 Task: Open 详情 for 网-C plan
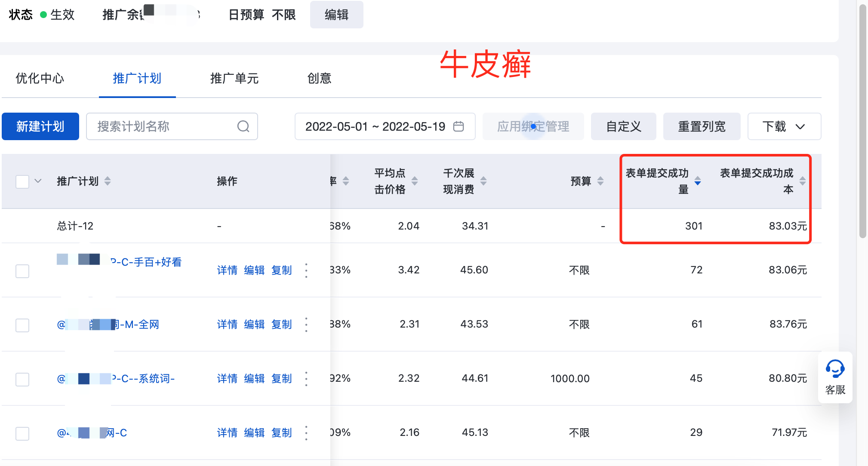[x=227, y=433]
